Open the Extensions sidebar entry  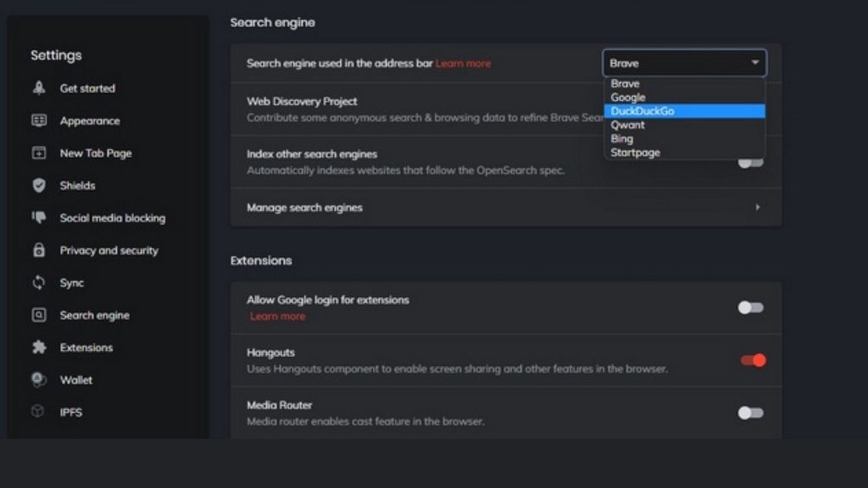(x=86, y=347)
